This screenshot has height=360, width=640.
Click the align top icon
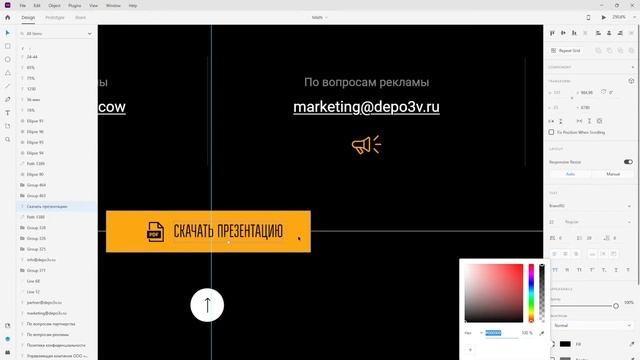pyautogui.click(x=552, y=33)
